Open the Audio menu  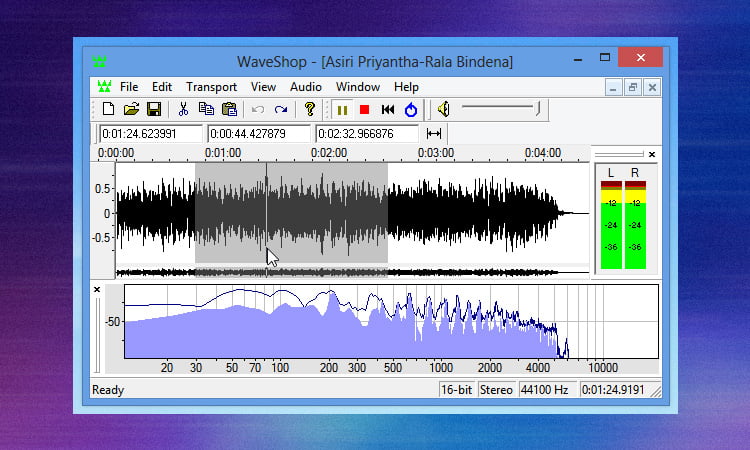pyautogui.click(x=306, y=87)
